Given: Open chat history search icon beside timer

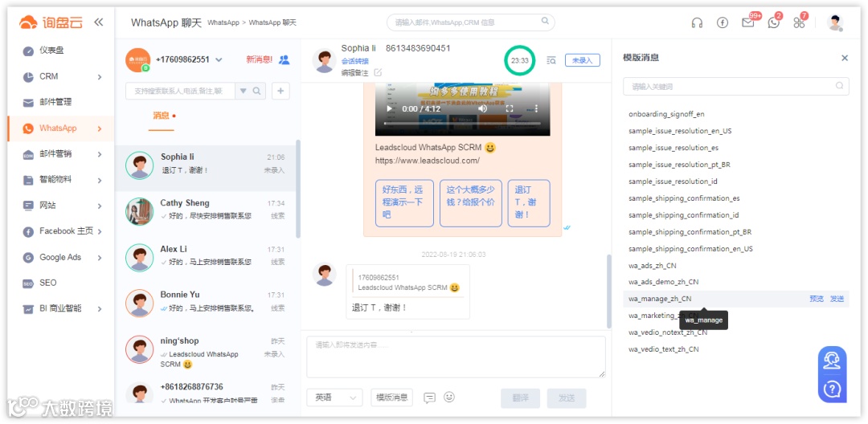Looking at the screenshot, I should tap(551, 60).
